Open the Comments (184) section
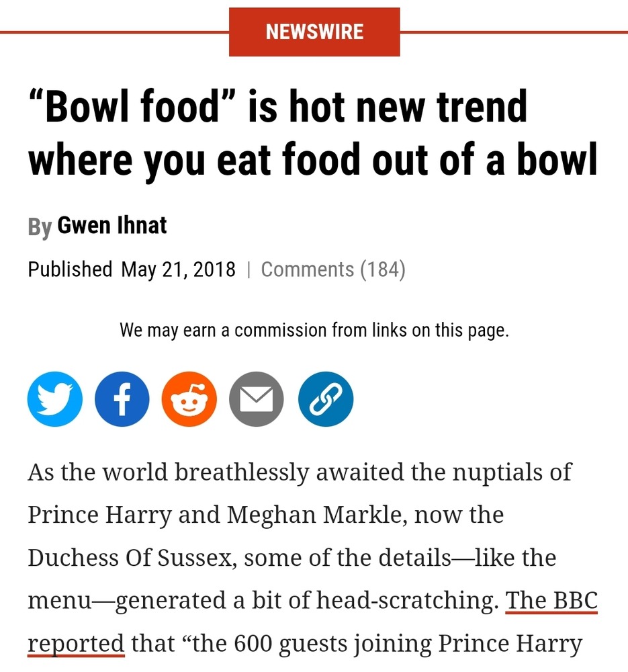 click(333, 269)
